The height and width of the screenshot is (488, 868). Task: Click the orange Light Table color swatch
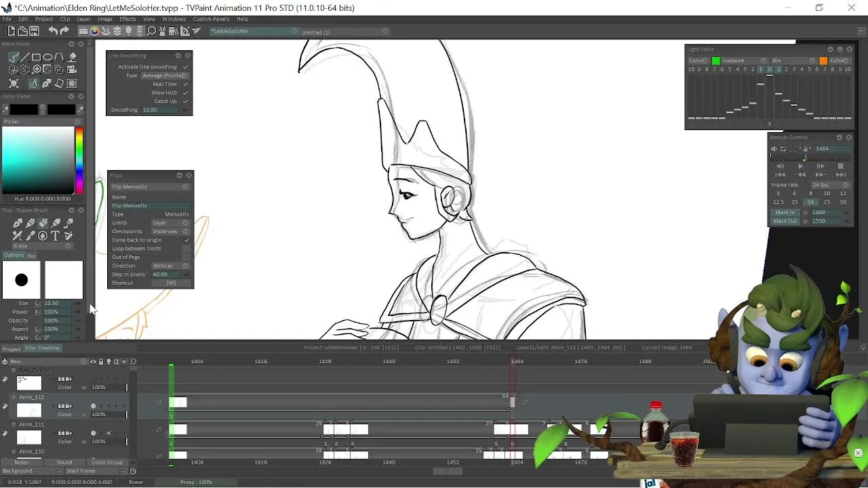click(823, 60)
